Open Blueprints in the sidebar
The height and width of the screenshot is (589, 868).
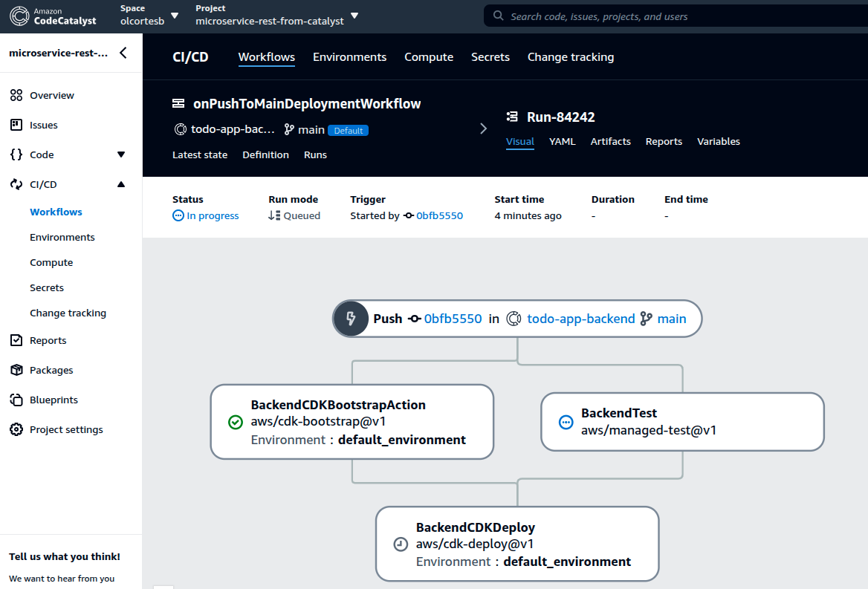point(54,400)
